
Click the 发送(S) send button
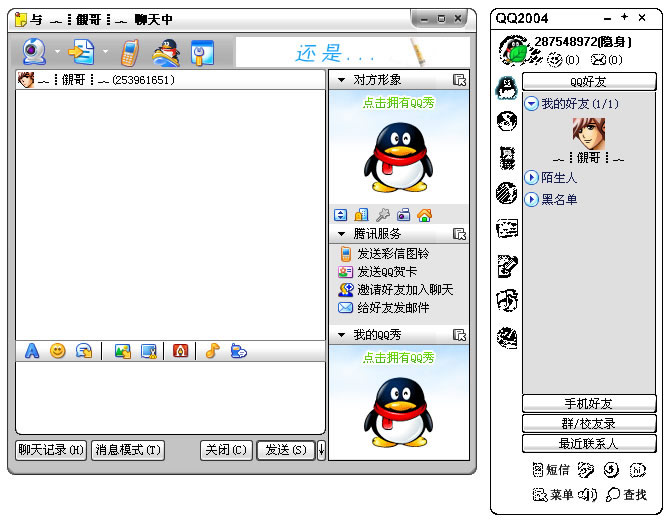click(x=285, y=450)
